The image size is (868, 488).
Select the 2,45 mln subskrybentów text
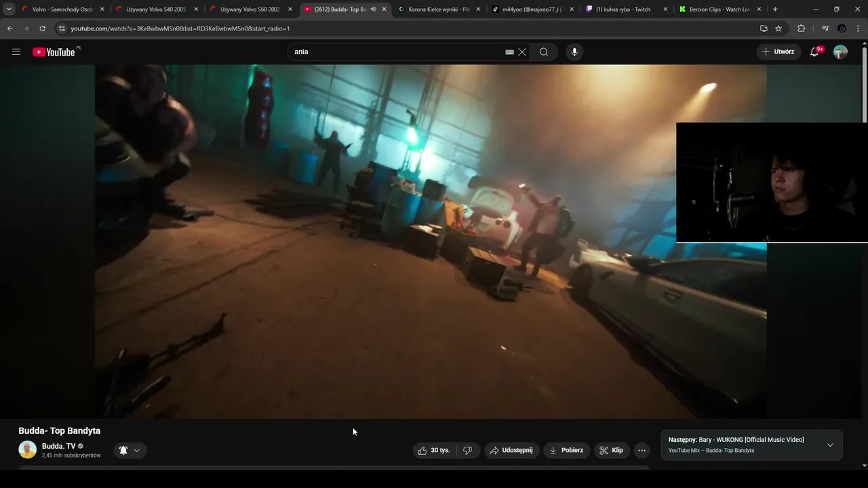71,455
